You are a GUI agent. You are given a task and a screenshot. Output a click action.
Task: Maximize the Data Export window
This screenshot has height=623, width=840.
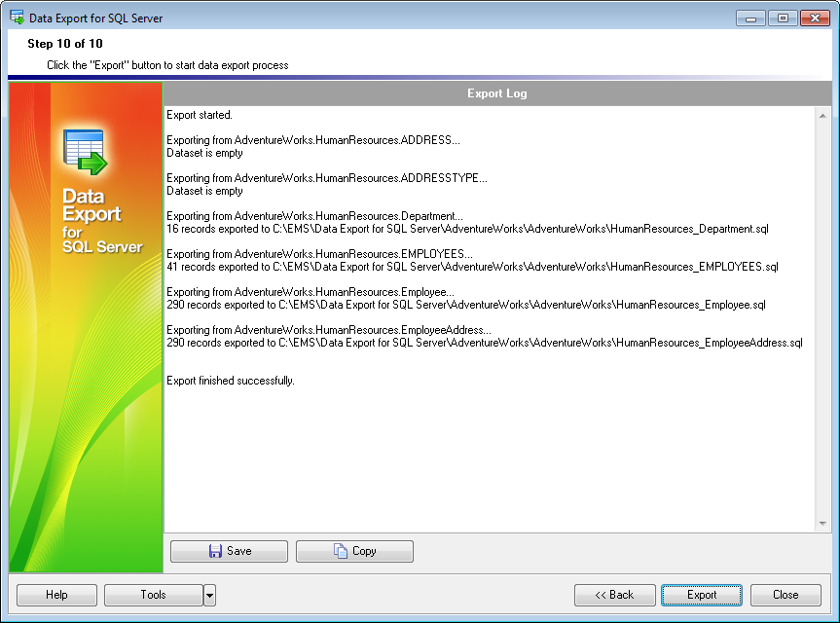coord(782,18)
